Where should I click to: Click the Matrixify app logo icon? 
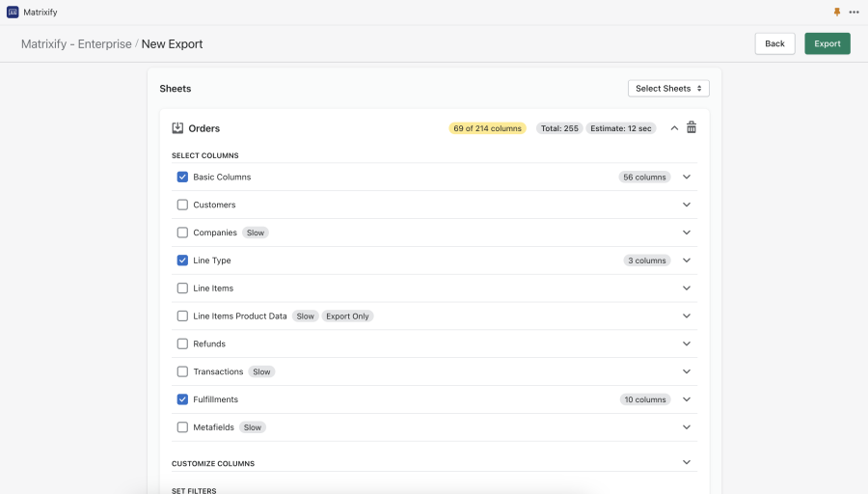pyautogui.click(x=13, y=13)
